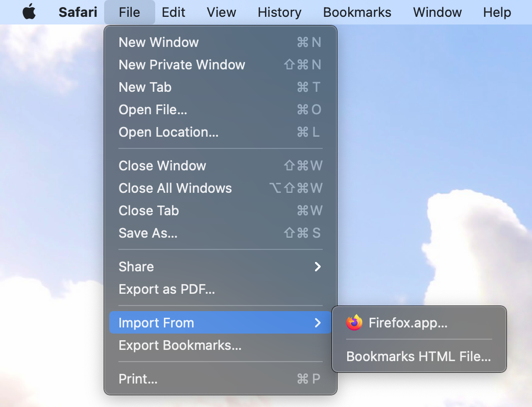Expand the Import From submenu chevron
The height and width of the screenshot is (407, 532).
pyautogui.click(x=318, y=323)
